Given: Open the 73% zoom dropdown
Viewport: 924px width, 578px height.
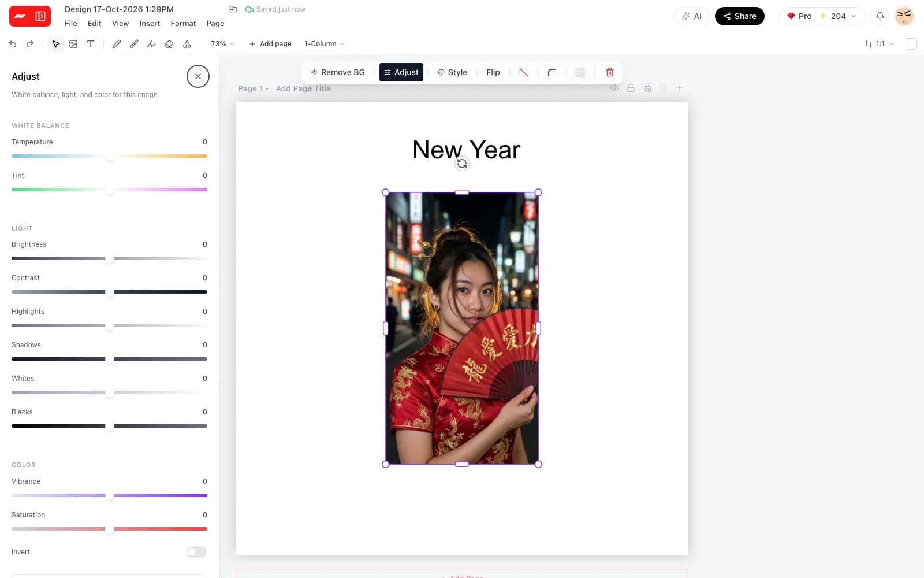Looking at the screenshot, I should (222, 44).
